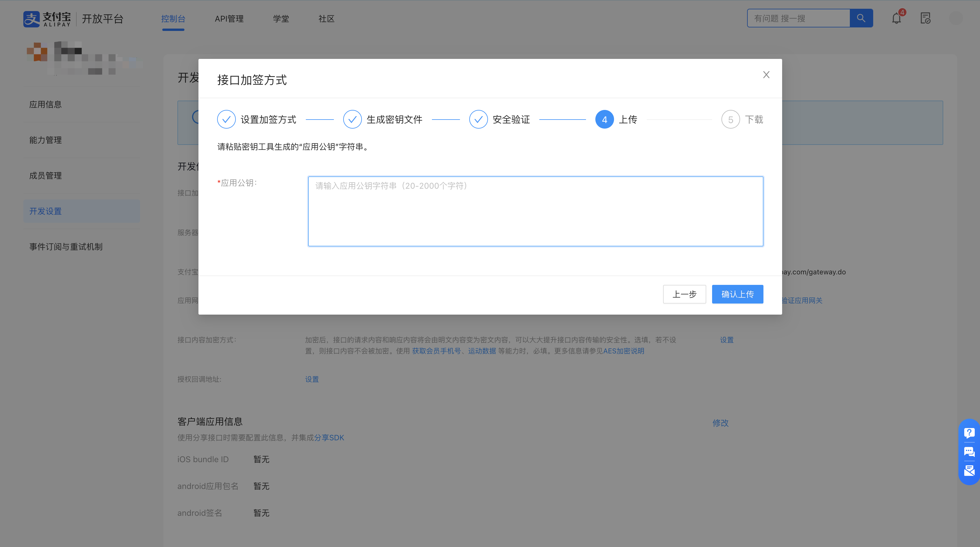Open the 社区 section
980x547 pixels.
tap(326, 19)
